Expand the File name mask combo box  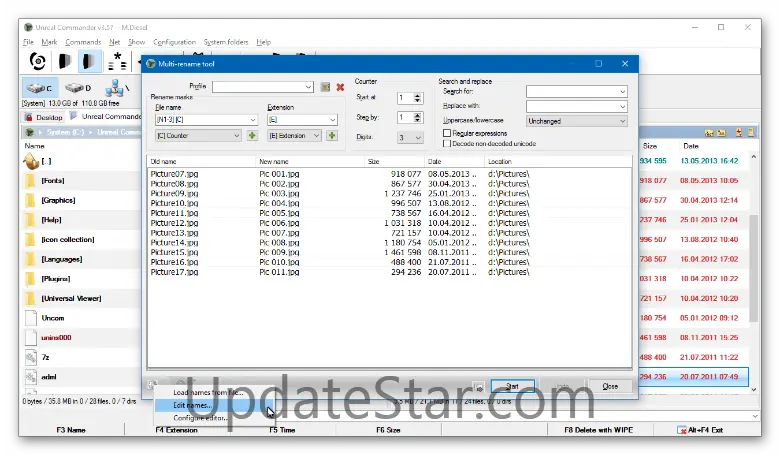pyautogui.click(x=253, y=120)
